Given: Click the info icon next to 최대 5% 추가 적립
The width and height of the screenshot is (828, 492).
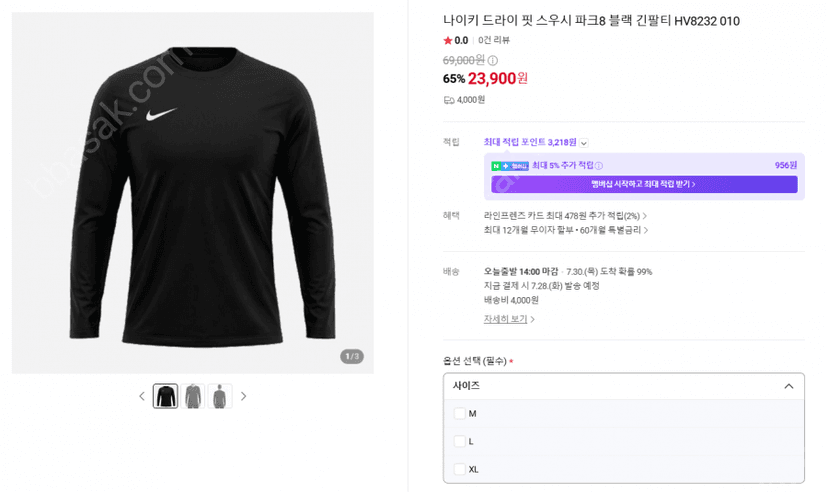Looking at the screenshot, I should click(599, 166).
